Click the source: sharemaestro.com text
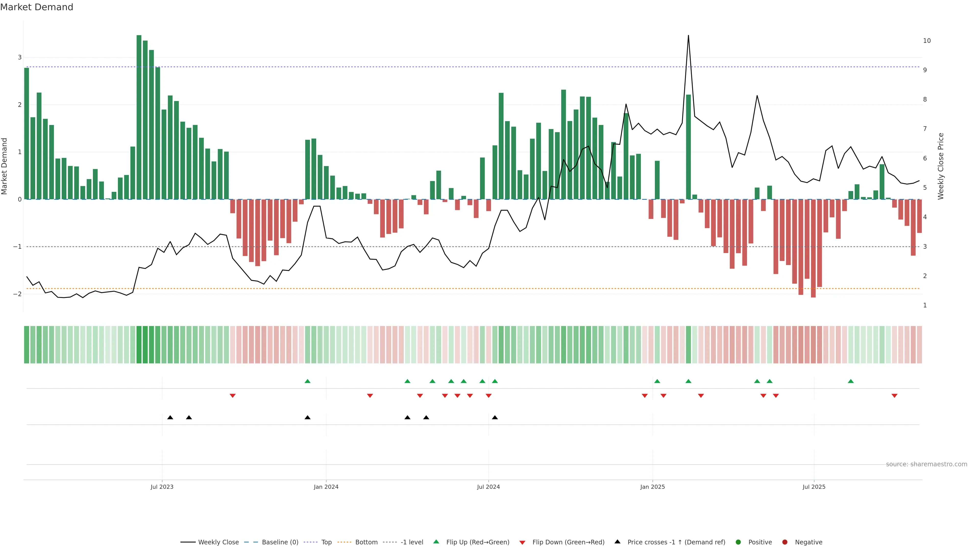This screenshot has width=980, height=551. point(926,464)
